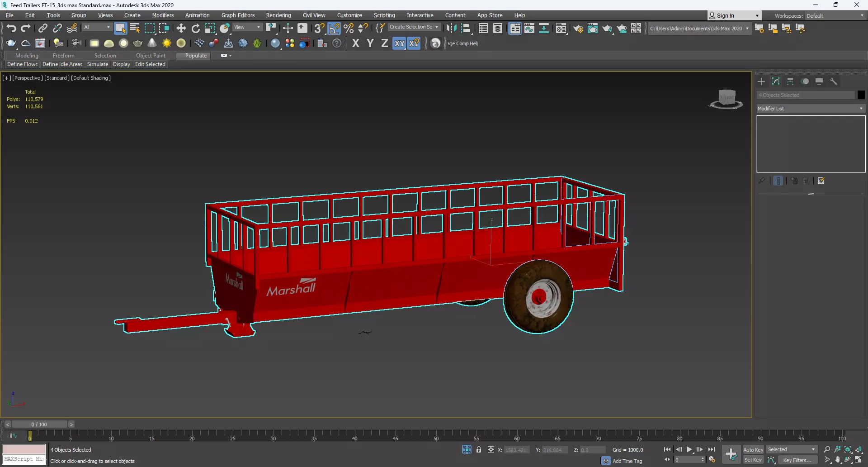The width and height of the screenshot is (868, 467).
Task: Open the Modifier List dropdown
Action: click(811, 109)
